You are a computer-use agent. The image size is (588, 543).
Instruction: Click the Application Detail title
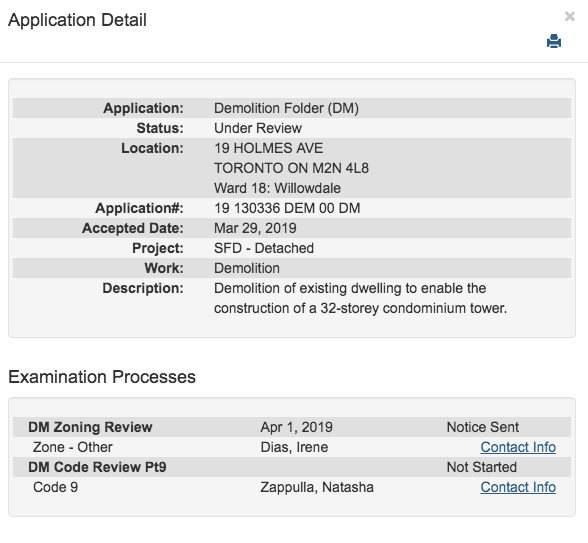pyautogui.click(x=77, y=20)
